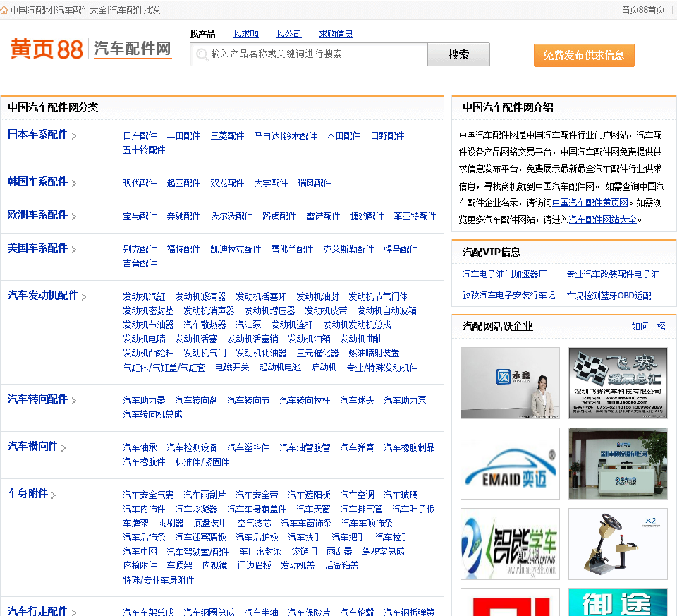The height and width of the screenshot is (616, 677).
Task: Click the 如何上榜 link
Action: [x=648, y=326]
